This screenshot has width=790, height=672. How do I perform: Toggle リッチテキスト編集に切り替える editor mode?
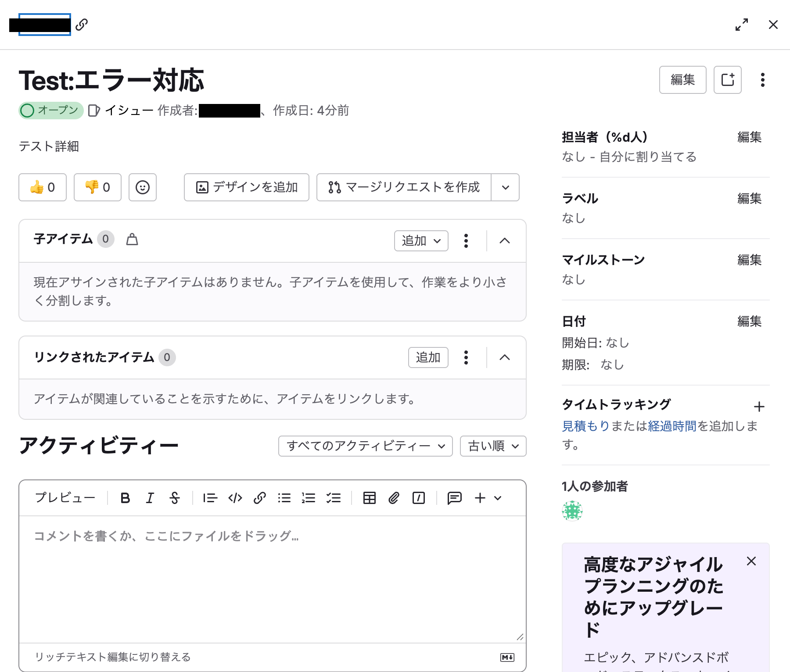click(x=113, y=657)
